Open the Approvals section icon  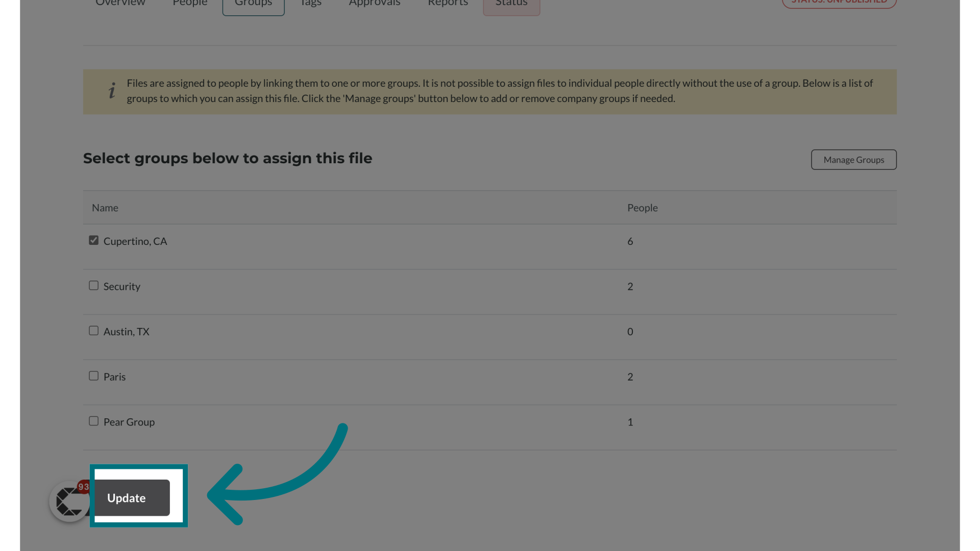pyautogui.click(x=374, y=4)
